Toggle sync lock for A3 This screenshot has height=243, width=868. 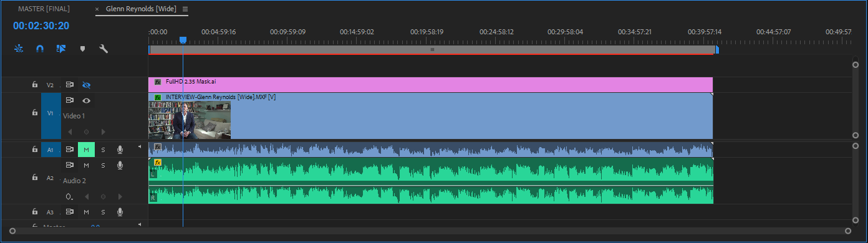70,212
